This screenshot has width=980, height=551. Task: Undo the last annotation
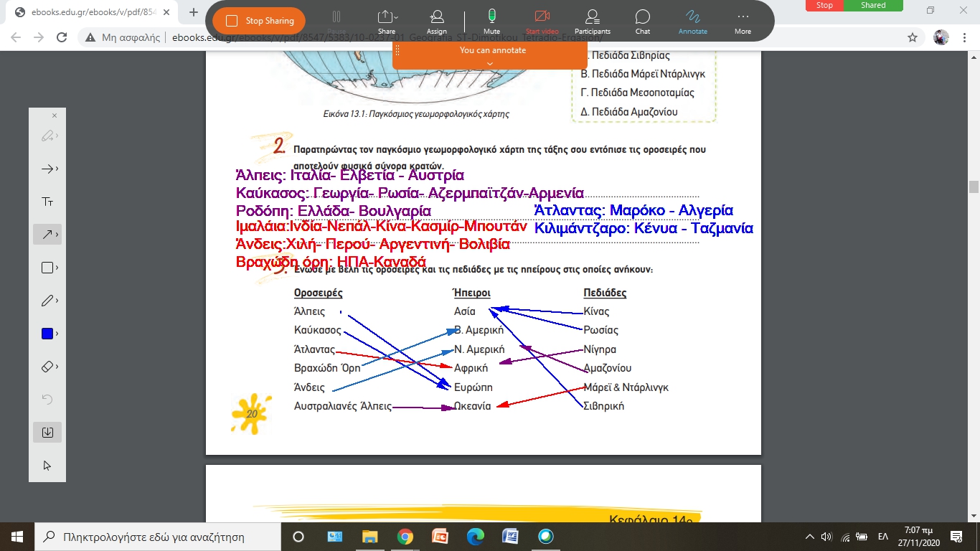(47, 400)
